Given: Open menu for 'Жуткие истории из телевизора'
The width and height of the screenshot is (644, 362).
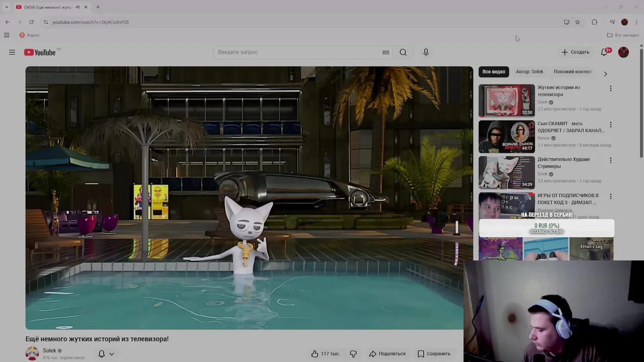Looking at the screenshot, I should pos(611,88).
